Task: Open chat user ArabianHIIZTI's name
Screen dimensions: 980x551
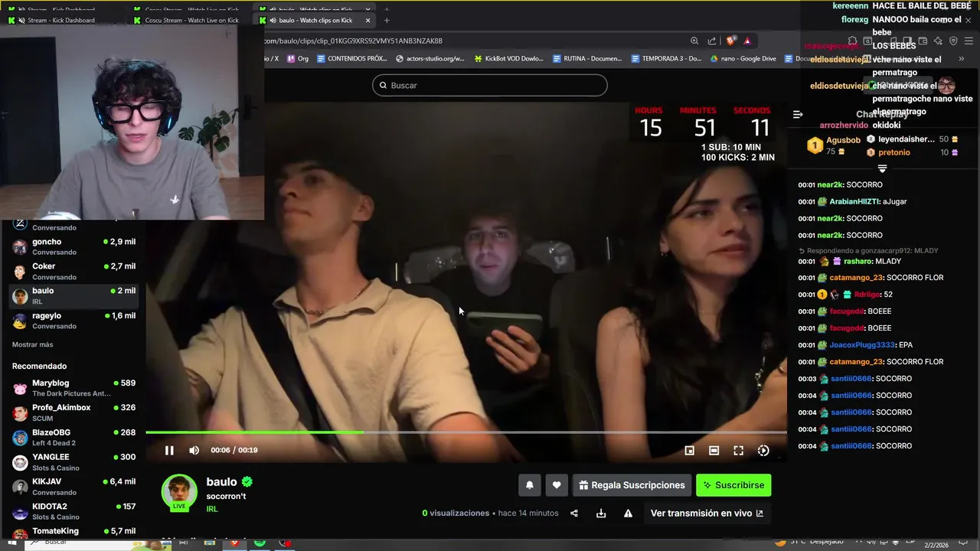Action: pyautogui.click(x=854, y=201)
